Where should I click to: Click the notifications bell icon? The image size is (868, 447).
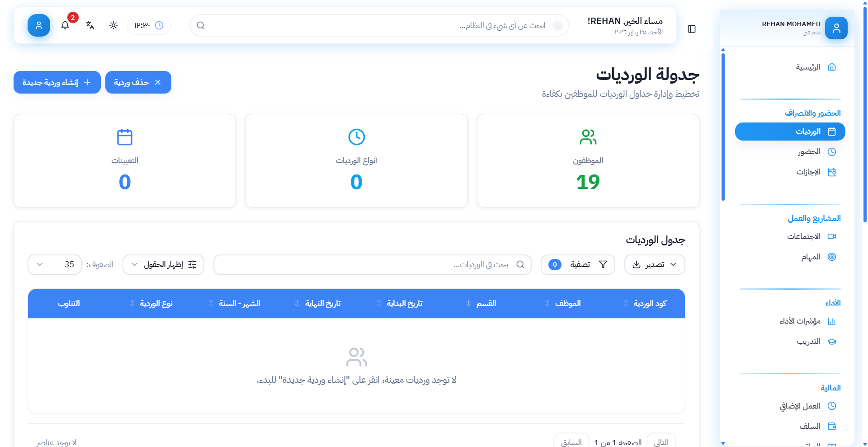(x=65, y=25)
